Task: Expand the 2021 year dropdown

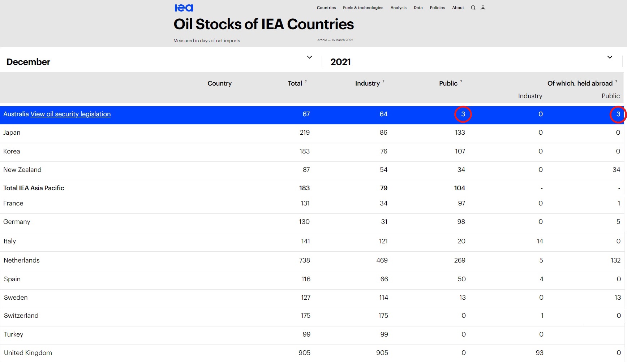Action: click(x=610, y=57)
